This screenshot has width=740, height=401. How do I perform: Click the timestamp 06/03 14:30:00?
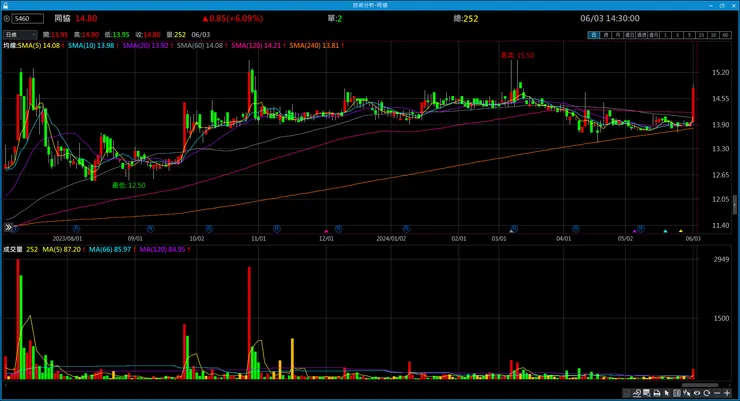[x=610, y=18]
